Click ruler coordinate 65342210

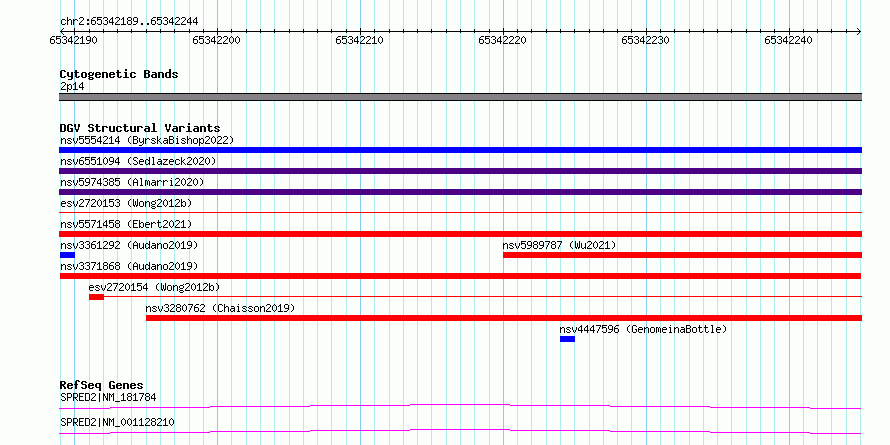[x=359, y=40]
